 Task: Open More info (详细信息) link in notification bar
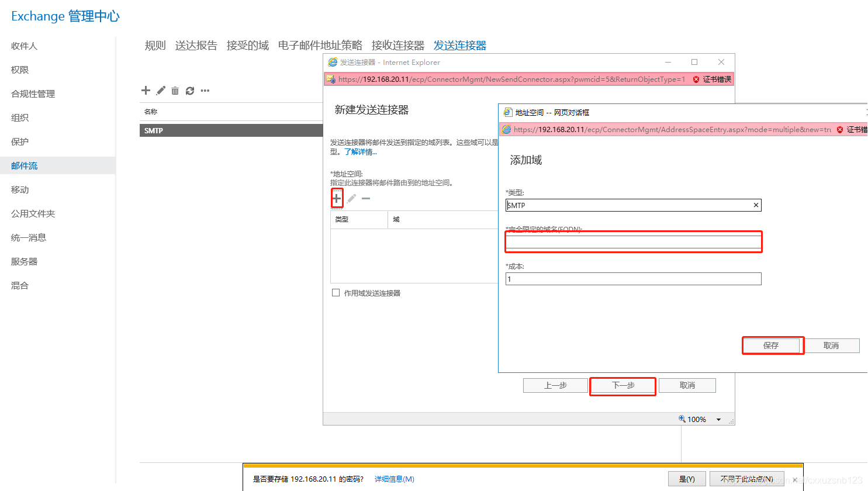[395, 479]
